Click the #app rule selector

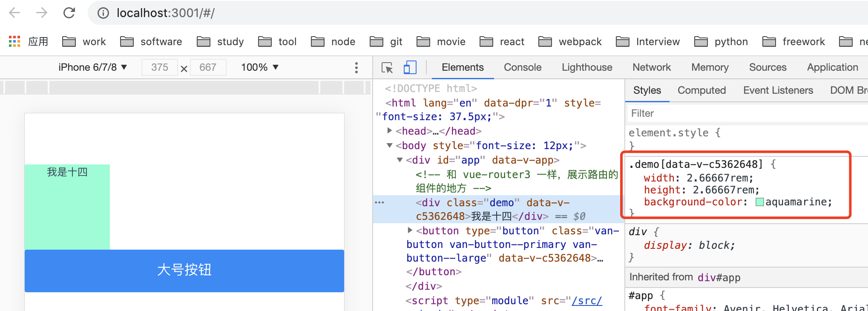pyautogui.click(x=641, y=295)
